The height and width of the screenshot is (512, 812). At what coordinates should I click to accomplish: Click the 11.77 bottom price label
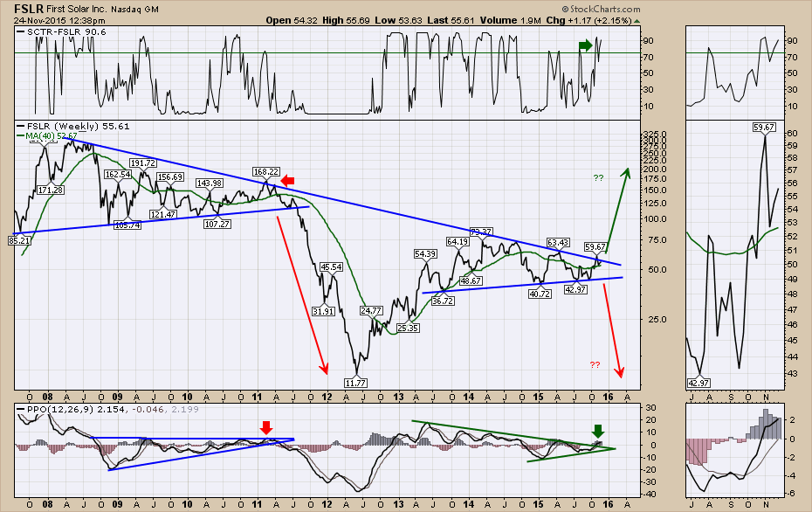click(x=355, y=383)
